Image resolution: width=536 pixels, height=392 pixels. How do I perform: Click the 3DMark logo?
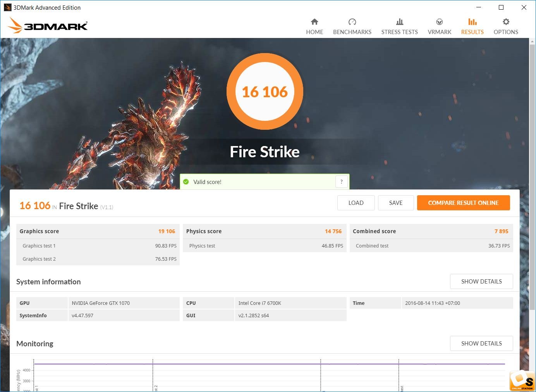pos(48,26)
